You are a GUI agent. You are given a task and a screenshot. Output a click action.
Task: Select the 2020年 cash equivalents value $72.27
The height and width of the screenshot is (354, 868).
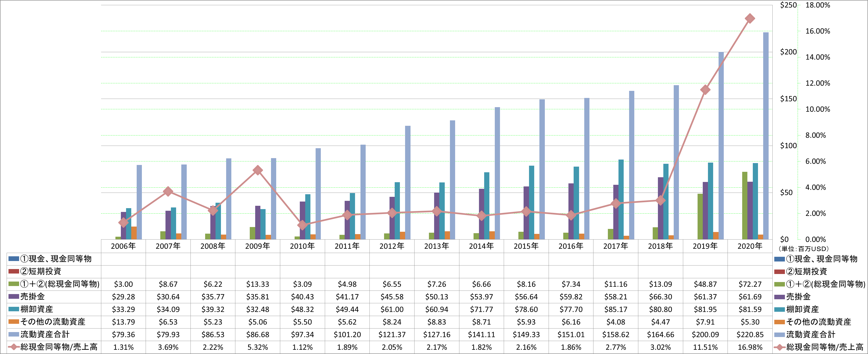[x=750, y=284]
